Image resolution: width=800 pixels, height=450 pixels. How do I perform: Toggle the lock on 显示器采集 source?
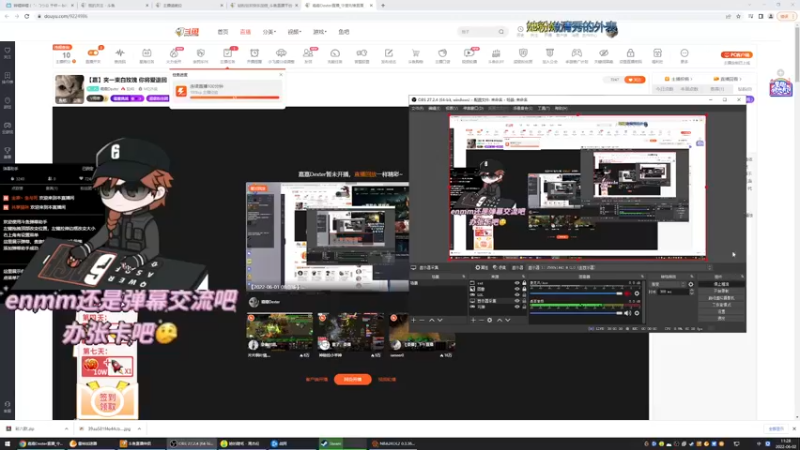pos(524,301)
